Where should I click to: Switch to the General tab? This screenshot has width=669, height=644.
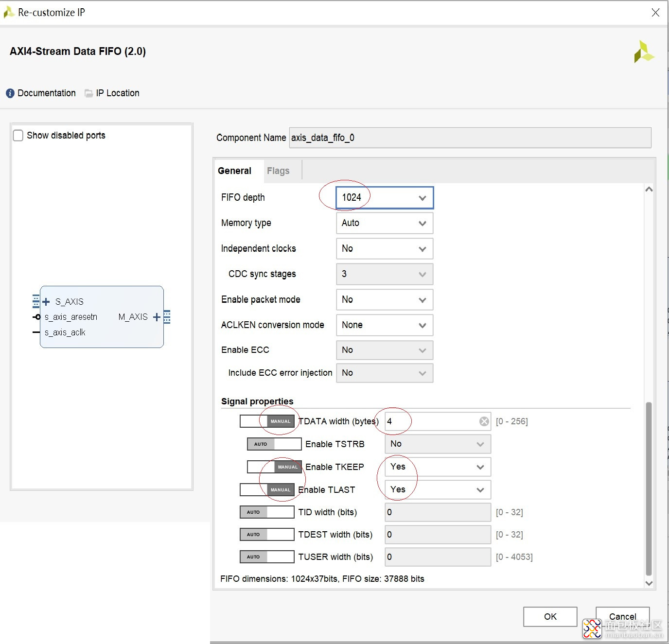[235, 171]
